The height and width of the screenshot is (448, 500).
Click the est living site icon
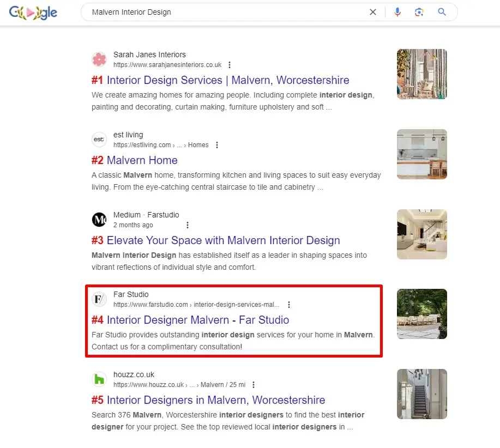click(x=99, y=140)
